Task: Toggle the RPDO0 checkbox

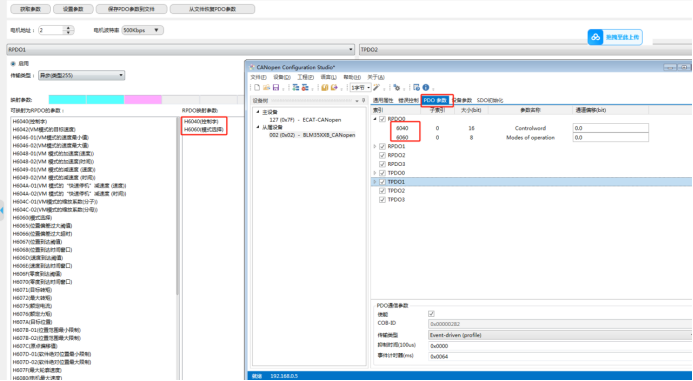Action: click(383, 119)
